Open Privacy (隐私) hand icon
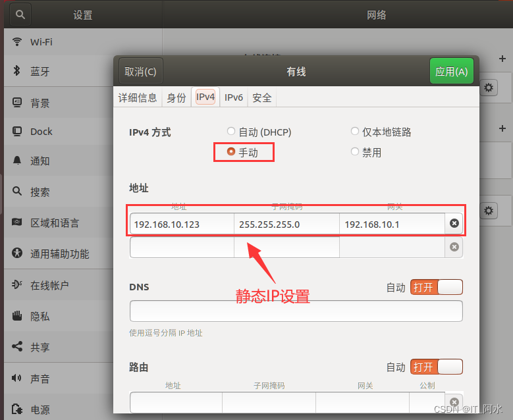Image resolution: width=513 pixels, height=420 pixels. [x=17, y=315]
